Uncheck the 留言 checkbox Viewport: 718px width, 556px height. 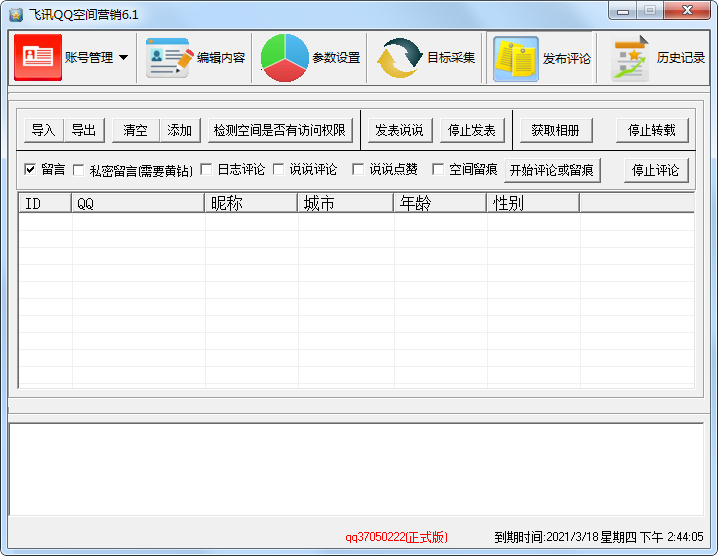coord(30,169)
